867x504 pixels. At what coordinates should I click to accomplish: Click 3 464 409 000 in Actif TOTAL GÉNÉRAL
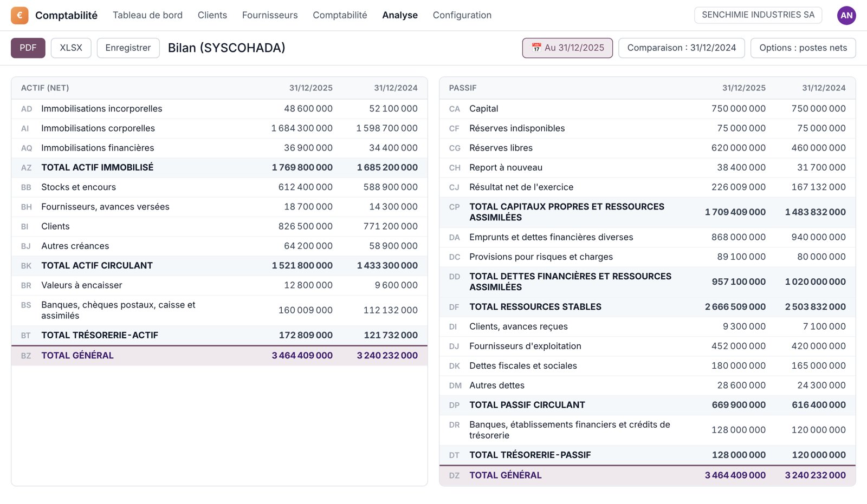302,356
